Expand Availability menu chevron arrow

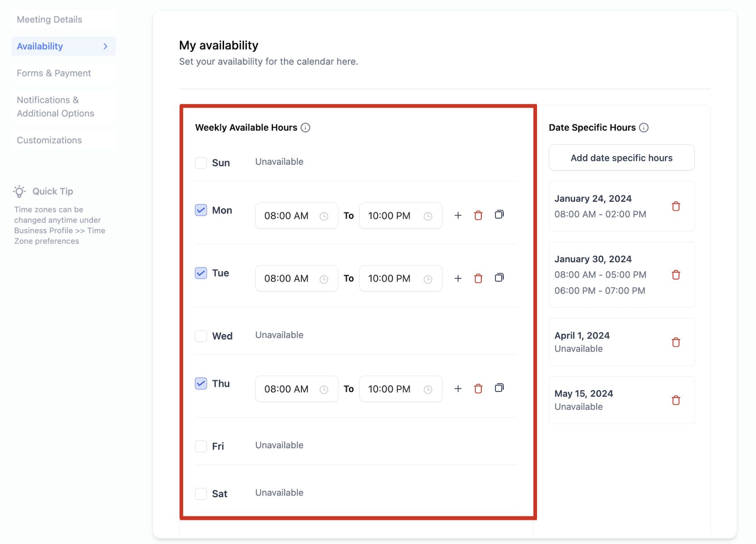[x=105, y=46]
